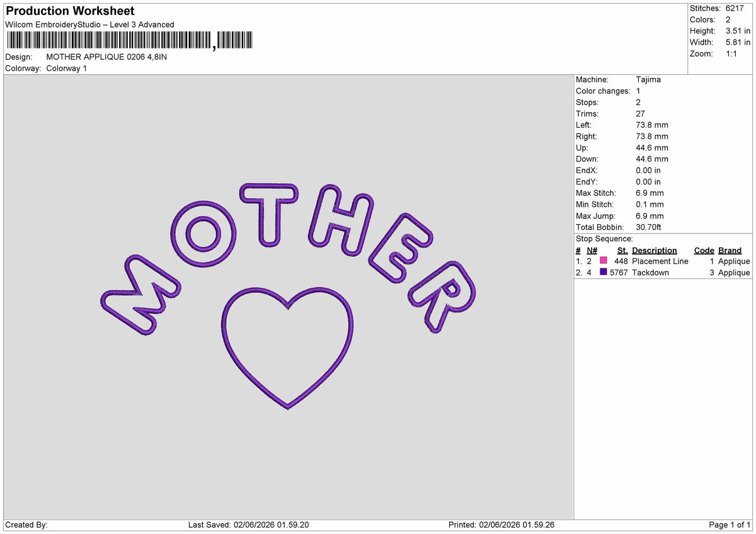The width and height of the screenshot is (756, 534).
Task: Click the Width value 5.81 in
Action: pos(738,42)
